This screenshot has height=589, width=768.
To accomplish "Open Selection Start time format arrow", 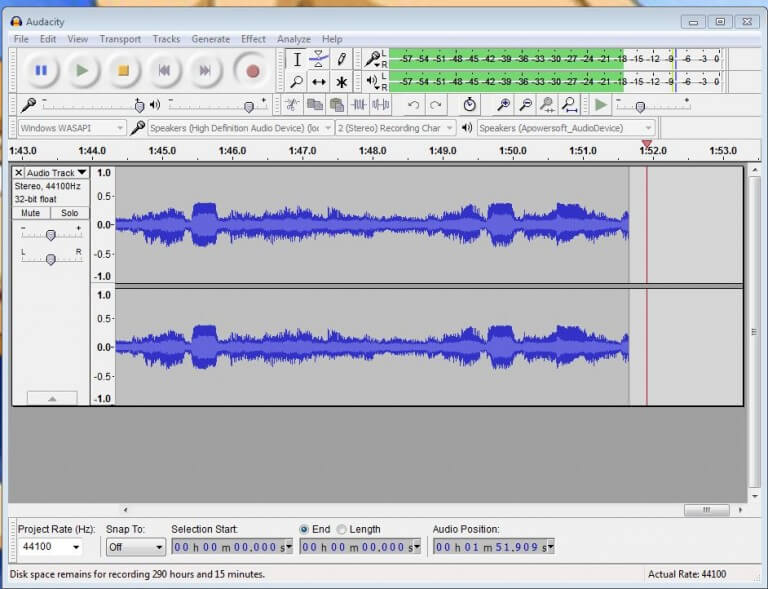I will coord(289,546).
